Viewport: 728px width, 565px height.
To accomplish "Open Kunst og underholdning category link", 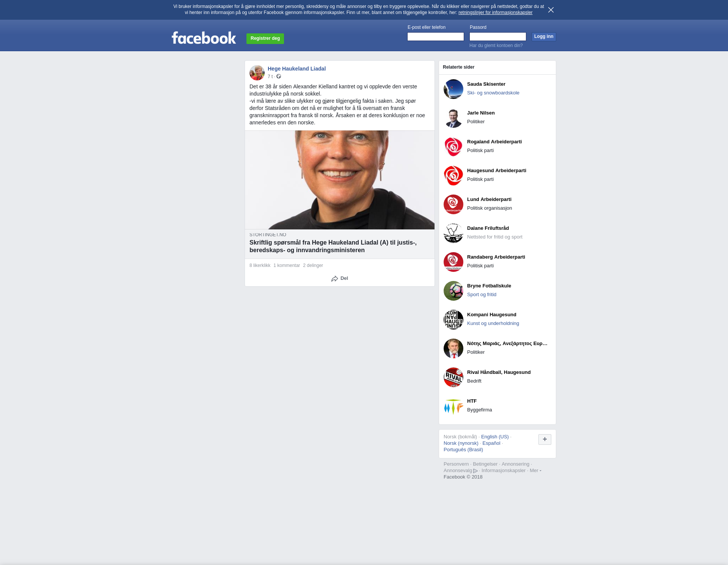I will tap(493, 323).
